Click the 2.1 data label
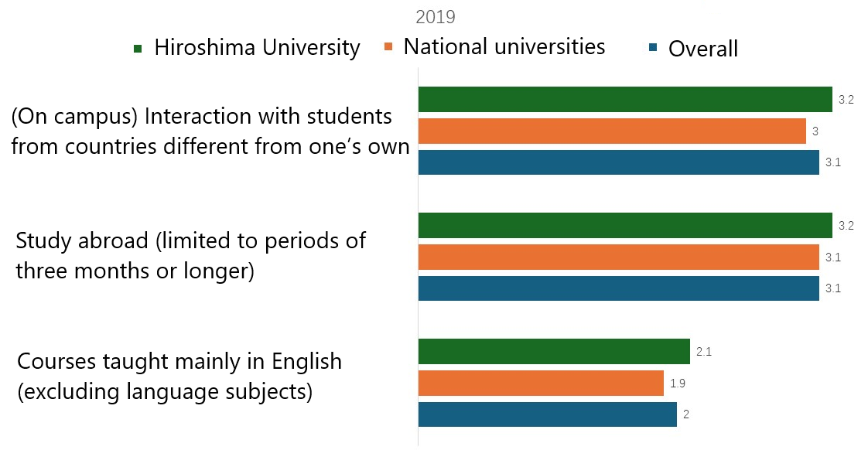Screen dimensions: 868x450 click(x=704, y=352)
